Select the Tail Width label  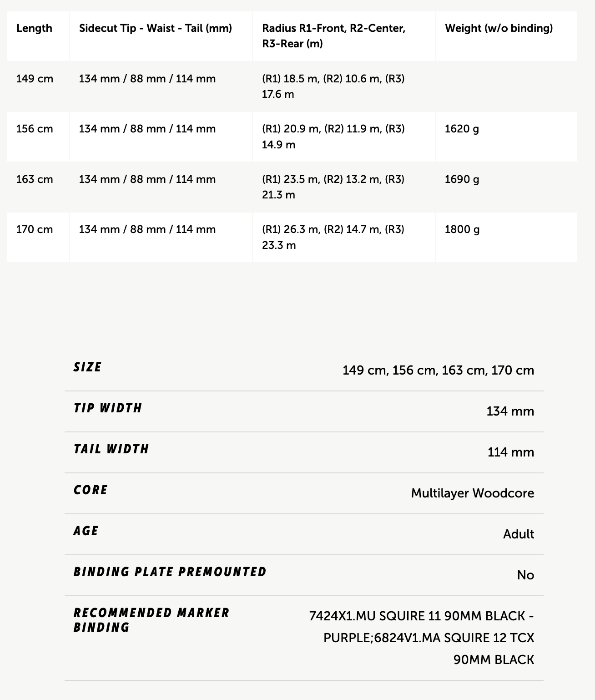click(x=111, y=449)
